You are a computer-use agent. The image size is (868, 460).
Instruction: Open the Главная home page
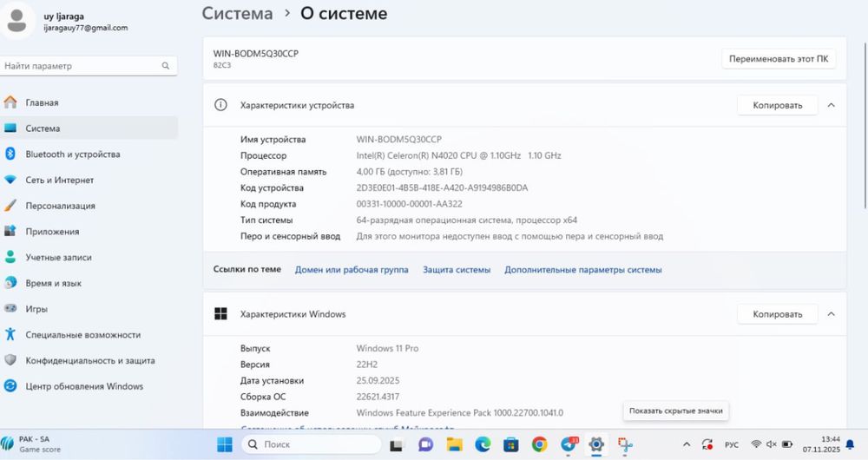(x=89, y=102)
